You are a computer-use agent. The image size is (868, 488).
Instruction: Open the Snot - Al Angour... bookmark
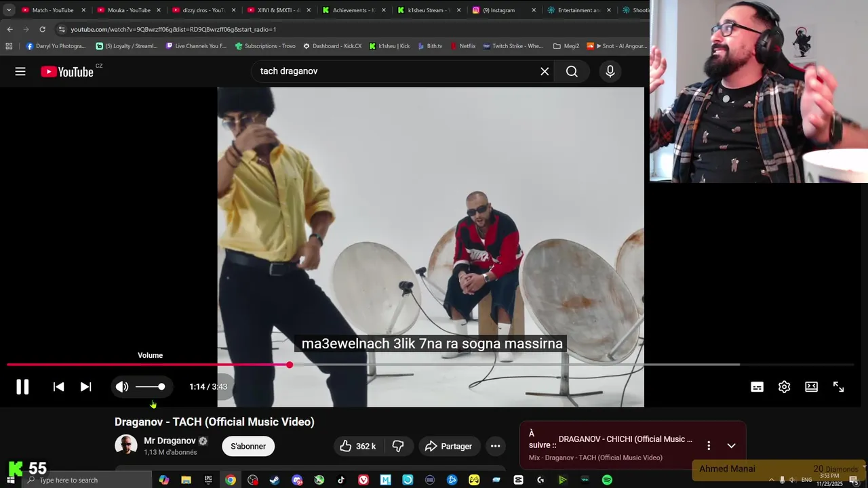[617, 46]
